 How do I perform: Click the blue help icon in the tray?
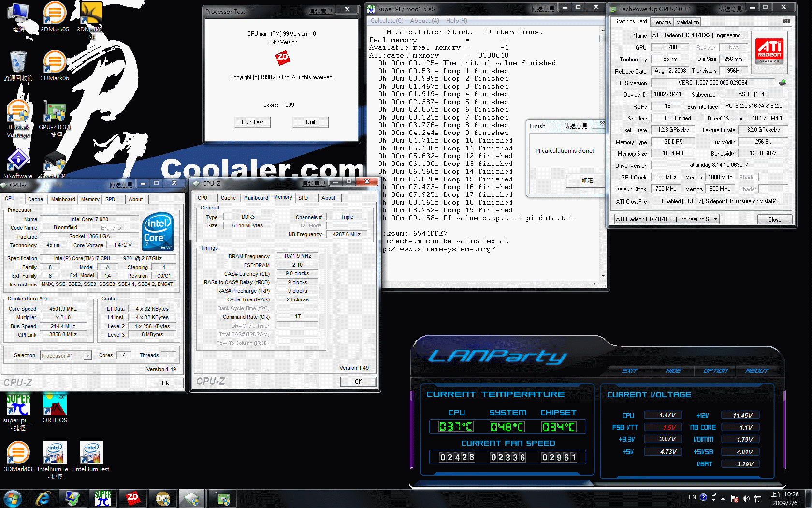[703, 497]
